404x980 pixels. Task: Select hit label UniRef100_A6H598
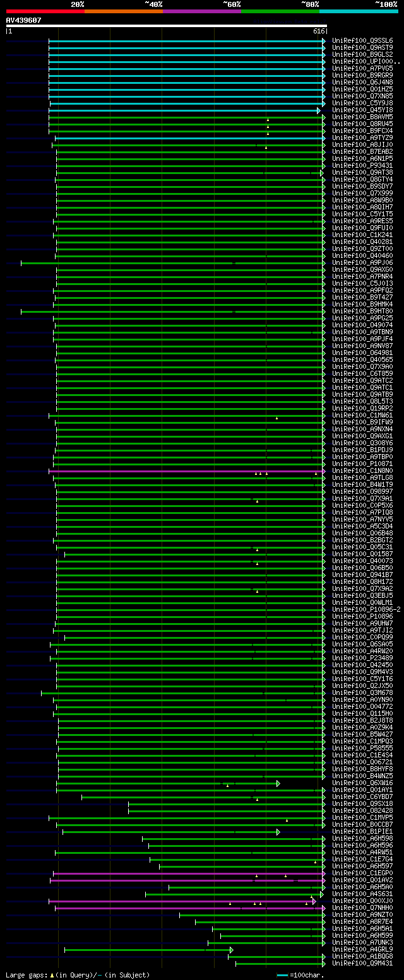click(x=362, y=839)
